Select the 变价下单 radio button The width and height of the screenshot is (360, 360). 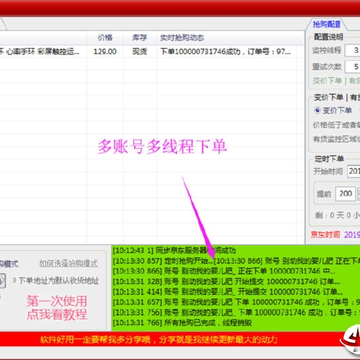[317, 110]
